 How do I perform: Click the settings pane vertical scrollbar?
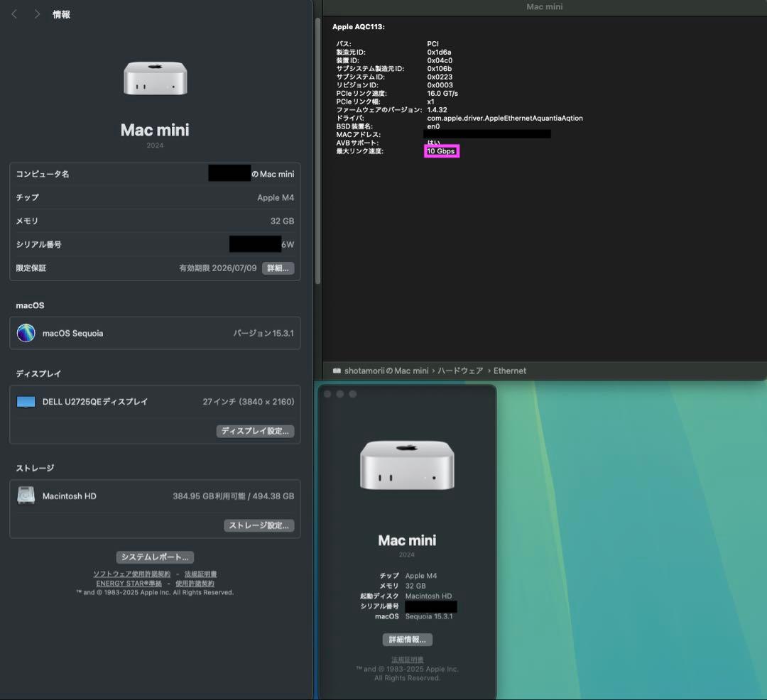tap(318, 151)
